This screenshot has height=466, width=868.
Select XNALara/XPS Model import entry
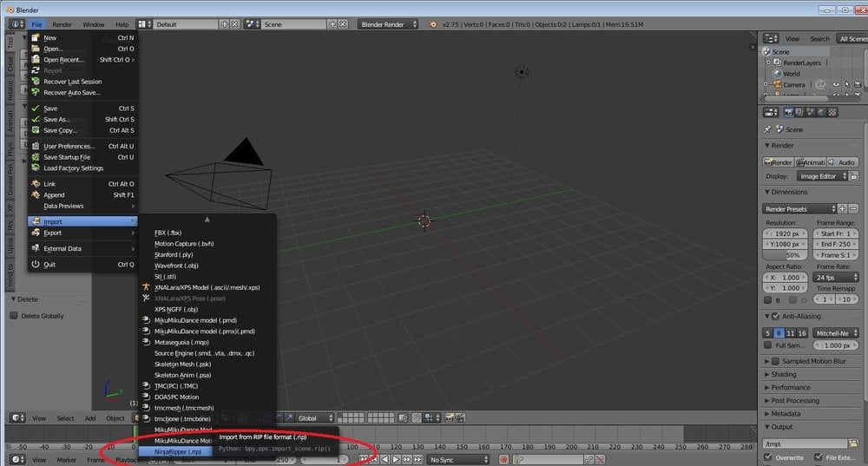tap(207, 287)
